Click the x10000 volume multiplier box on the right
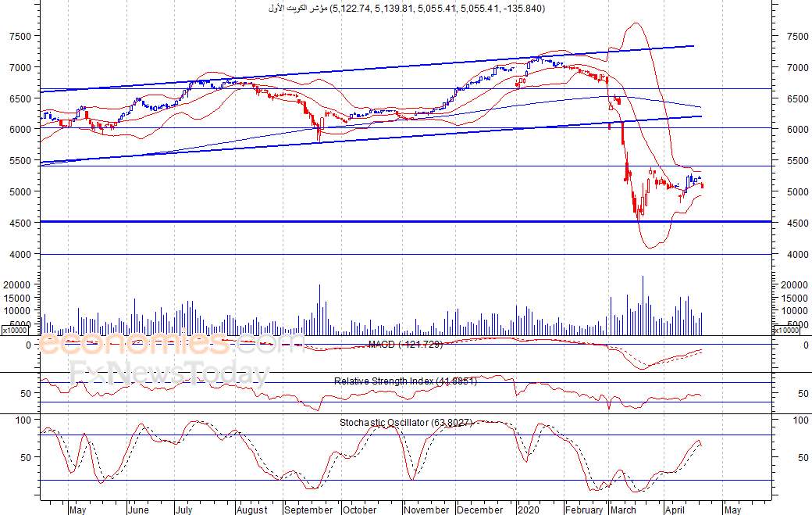The width and height of the screenshot is (812, 515). pyautogui.click(x=785, y=330)
